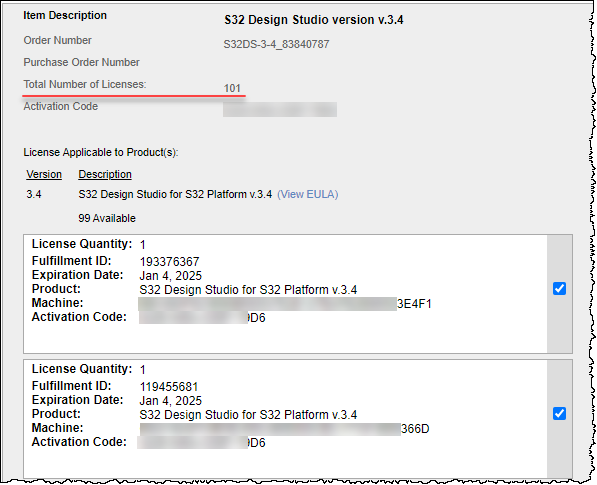Viewport: 597px width, 485px height.
Task: Click the total licenses value 101
Action: point(232,88)
